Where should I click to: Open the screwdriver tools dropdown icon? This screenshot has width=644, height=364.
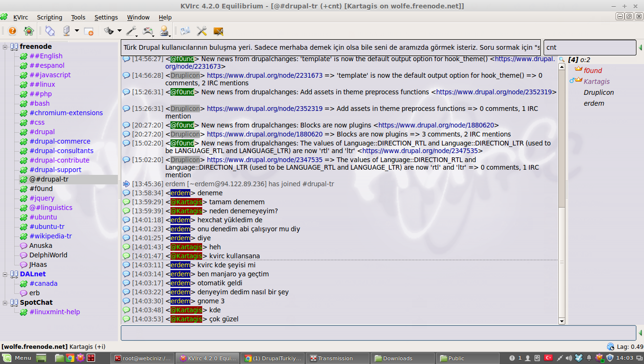click(x=132, y=31)
